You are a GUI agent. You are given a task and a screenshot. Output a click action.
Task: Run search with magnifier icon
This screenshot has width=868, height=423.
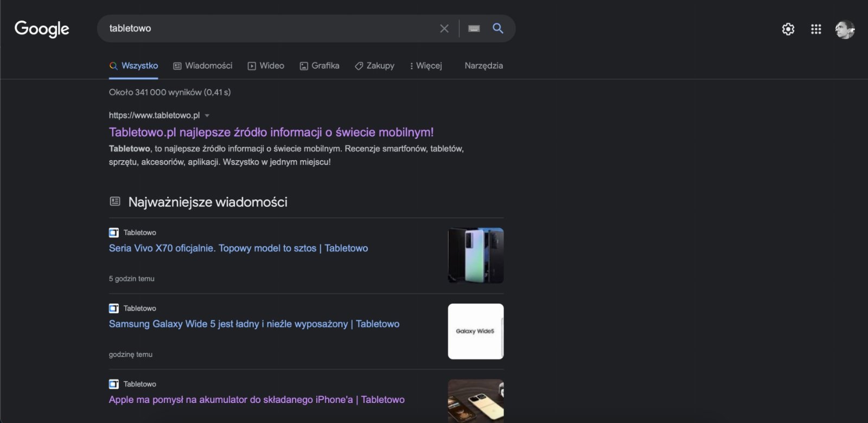click(498, 28)
